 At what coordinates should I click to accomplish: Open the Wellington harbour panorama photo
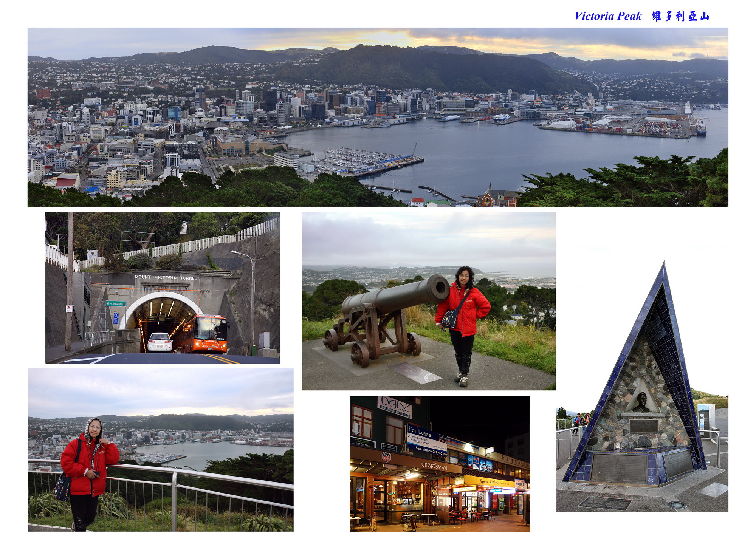click(378, 117)
